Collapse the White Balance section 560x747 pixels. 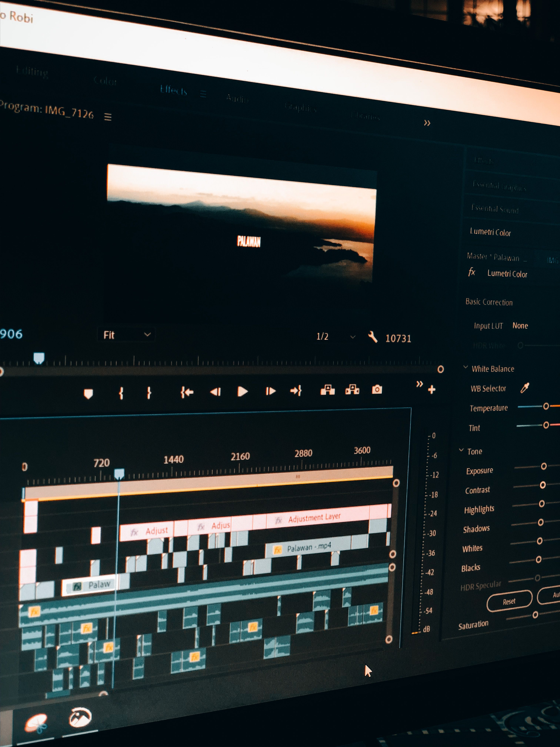click(466, 367)
